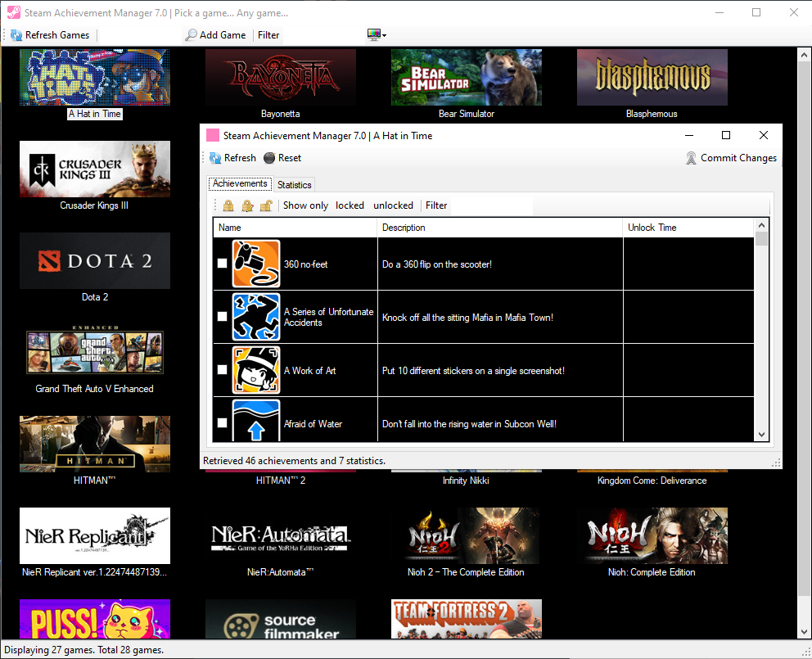Select the Dota 2 game thumbnail
This screenshot has width=812, height=659.
[x=95, y=260]
